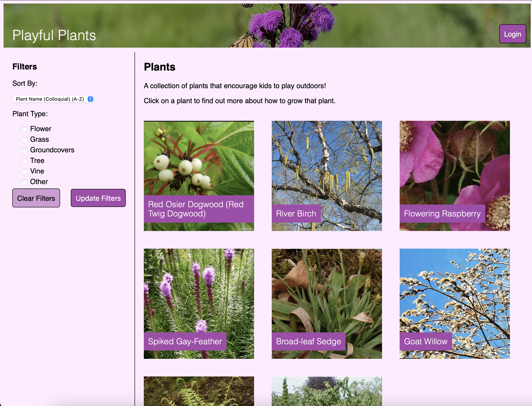532x406 pixels.
Task: Open the Login page
Action: (512, 34)
